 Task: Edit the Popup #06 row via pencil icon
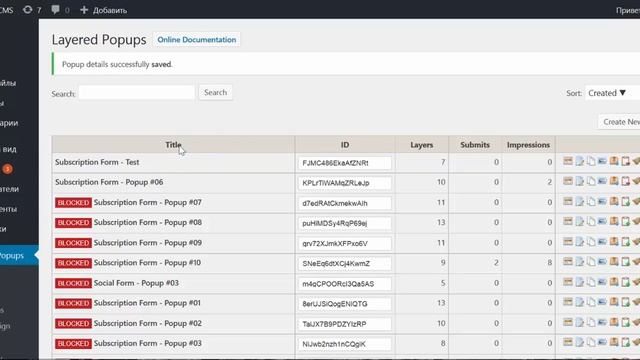580,181
